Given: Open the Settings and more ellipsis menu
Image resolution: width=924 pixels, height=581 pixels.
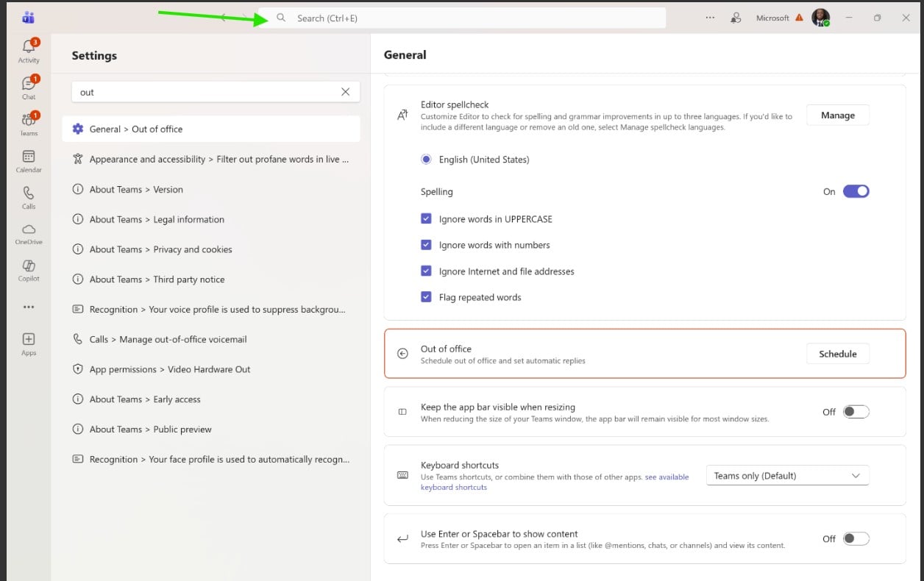Looking at the screenshot, I should coord(709,18).
